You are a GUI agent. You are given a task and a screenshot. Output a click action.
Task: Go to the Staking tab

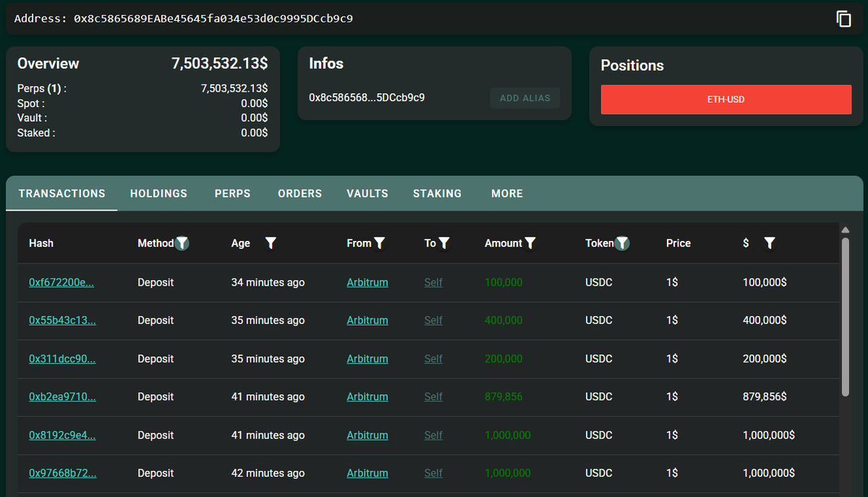(x=437, y=193)
